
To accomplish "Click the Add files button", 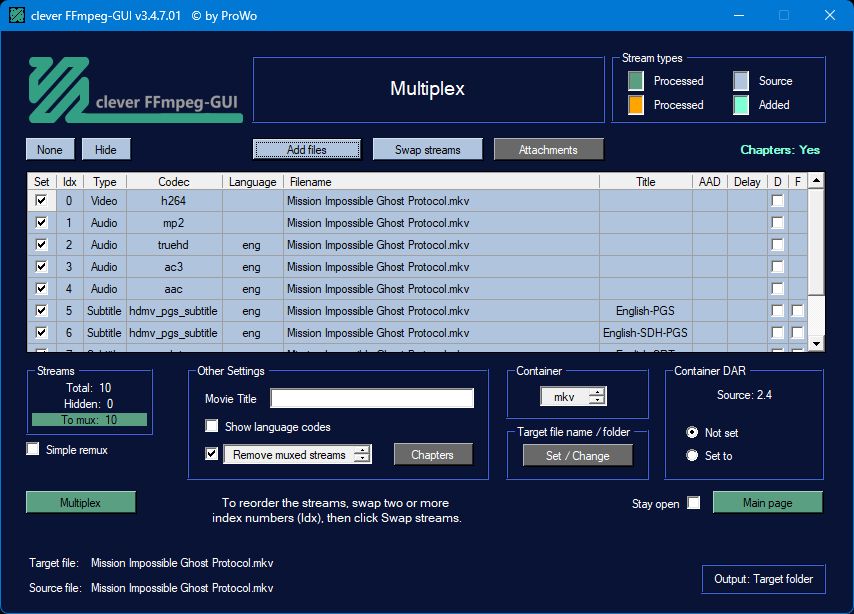I will (x=307, y=150).
